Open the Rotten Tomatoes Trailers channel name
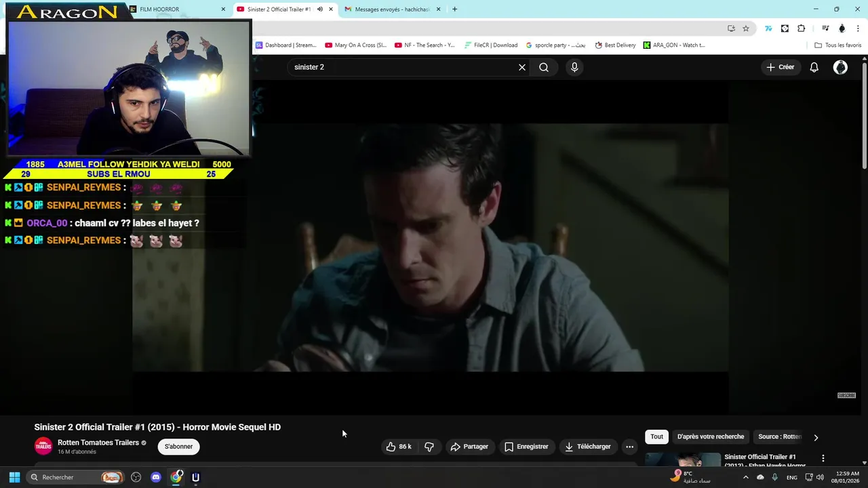 coord(98,443)
